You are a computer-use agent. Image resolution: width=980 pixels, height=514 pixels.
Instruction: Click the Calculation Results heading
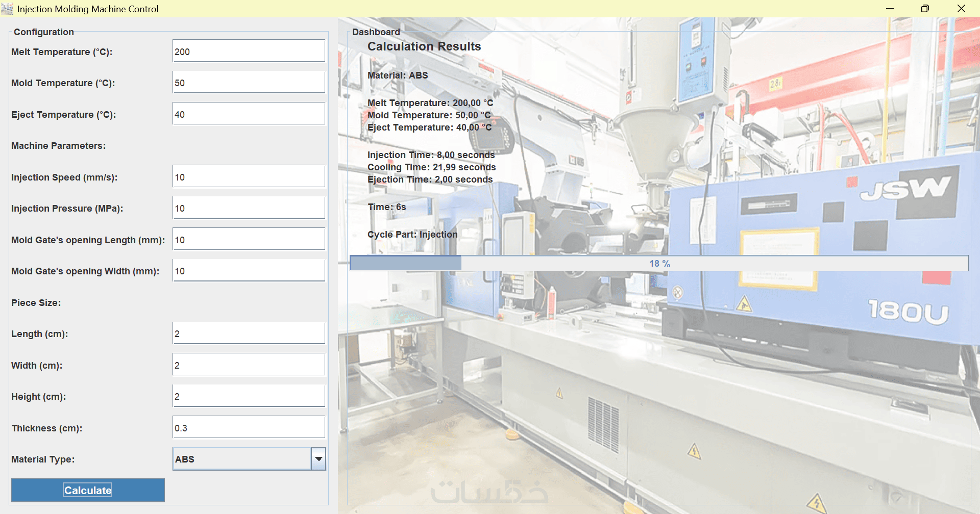click(x=424, y=46)
